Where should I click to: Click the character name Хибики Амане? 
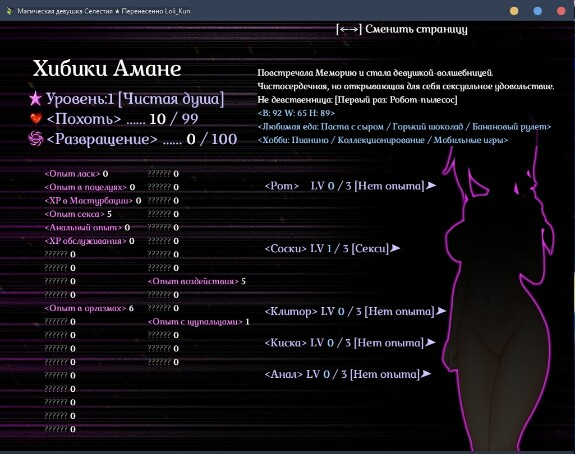tap(107, 68)
